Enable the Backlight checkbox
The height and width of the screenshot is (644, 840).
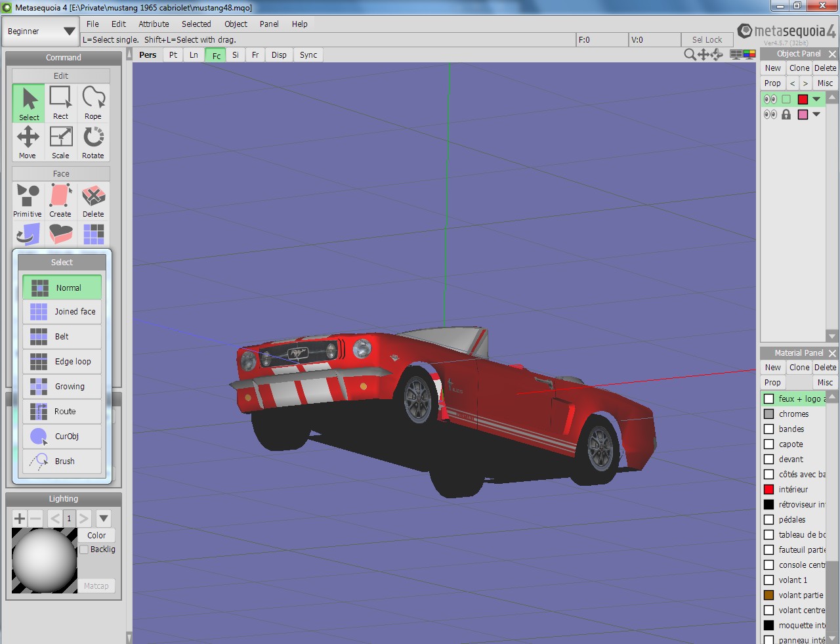coord(84,549)
